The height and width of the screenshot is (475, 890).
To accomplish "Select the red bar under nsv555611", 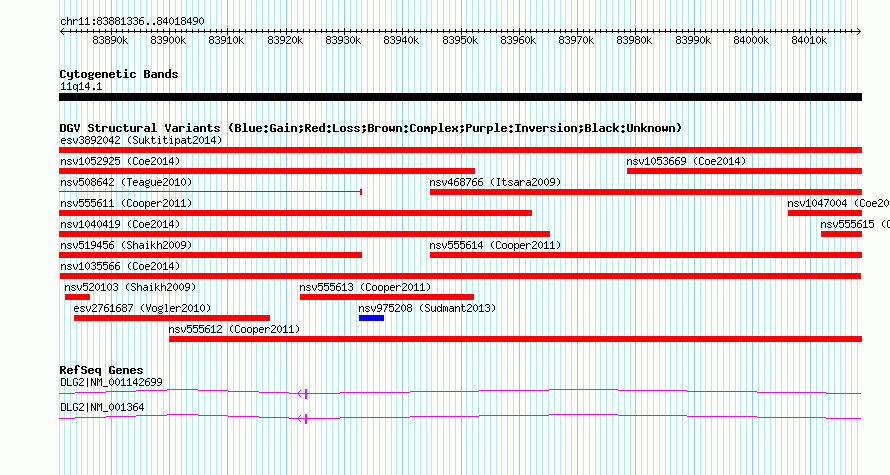I will pos(296,213).
